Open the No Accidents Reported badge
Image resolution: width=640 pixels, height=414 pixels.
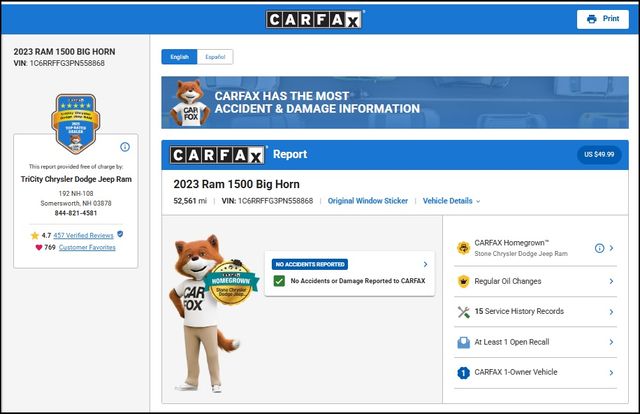click(310, 264)
